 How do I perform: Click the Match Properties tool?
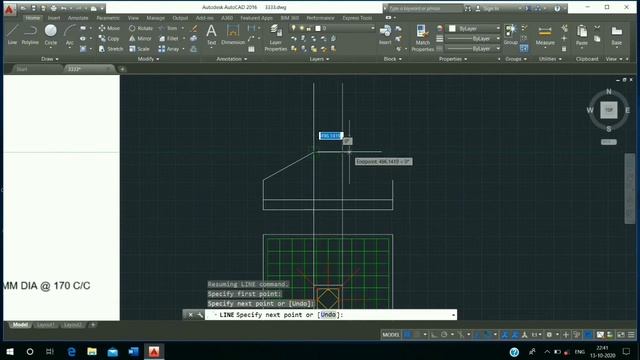pos(422,38)
